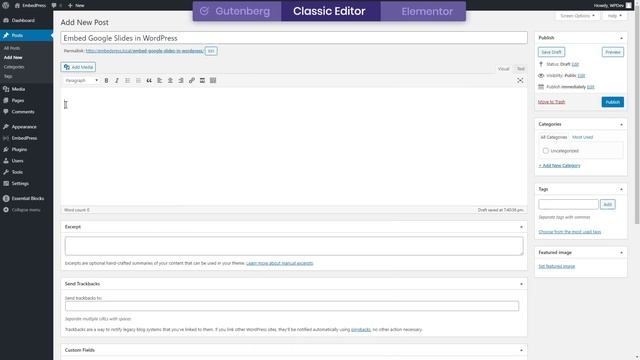Open the Paragraph format dropdown
The image size is (640, 360).
tap(81, 80)
